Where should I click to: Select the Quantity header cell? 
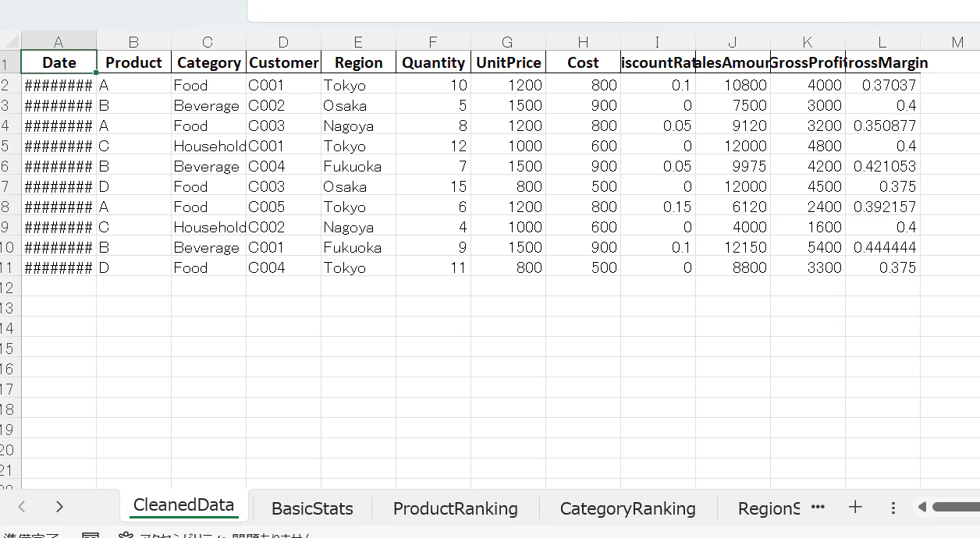tap(433, 62)
